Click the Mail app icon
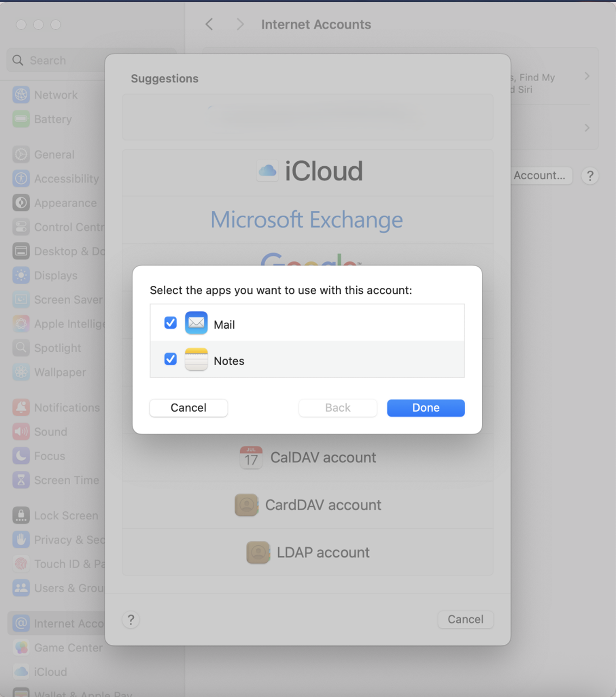The image size is (616, 697). pyautogui.click(x=196, y=323)
